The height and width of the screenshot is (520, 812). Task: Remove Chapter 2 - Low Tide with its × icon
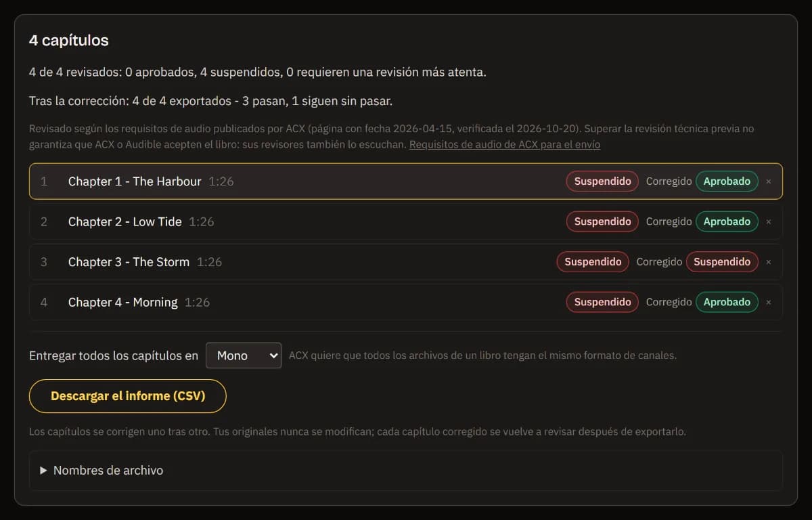(x=768, y=221)
